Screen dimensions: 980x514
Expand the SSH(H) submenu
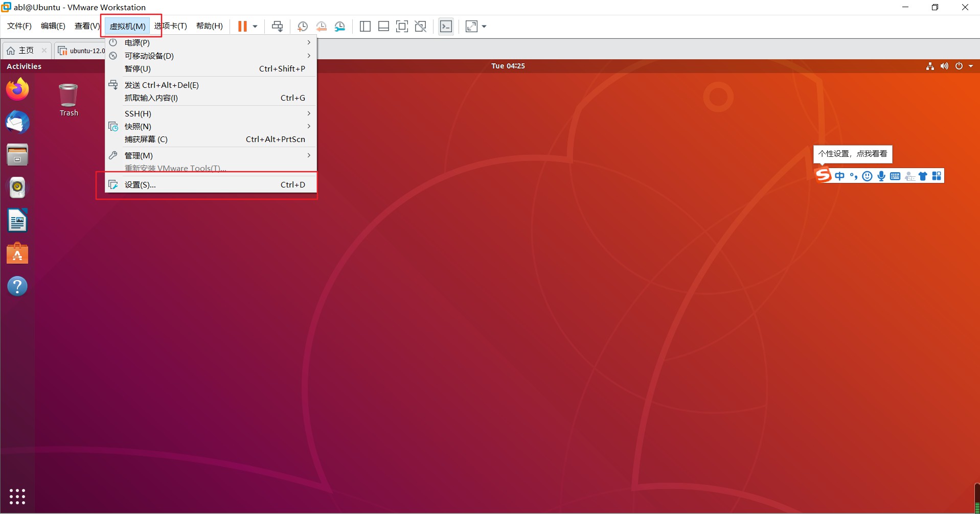(x=211, y=113)
